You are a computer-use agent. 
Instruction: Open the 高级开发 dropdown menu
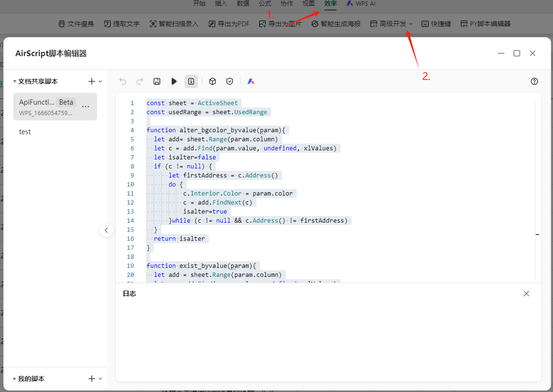[392, 24]
